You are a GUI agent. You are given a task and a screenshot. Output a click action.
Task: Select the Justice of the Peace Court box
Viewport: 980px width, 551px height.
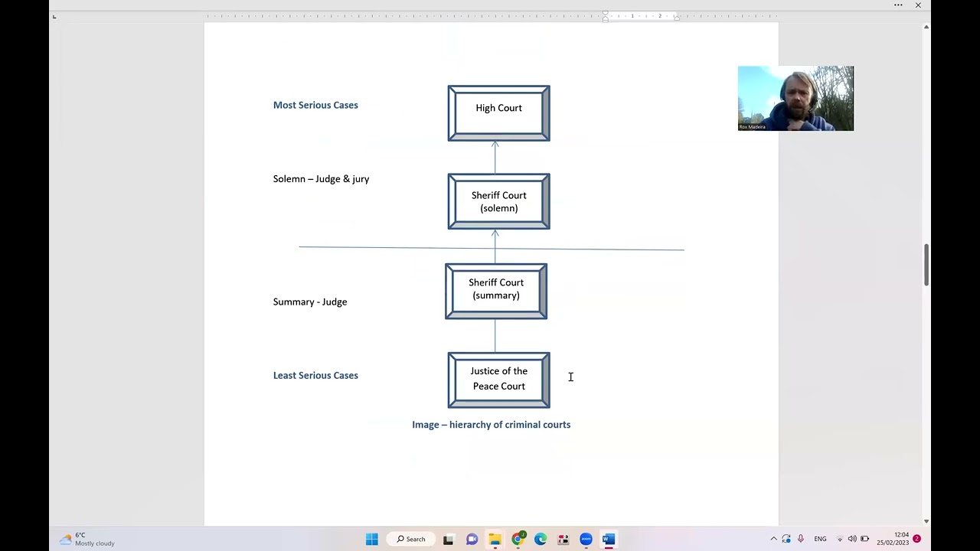pos(498,380)
